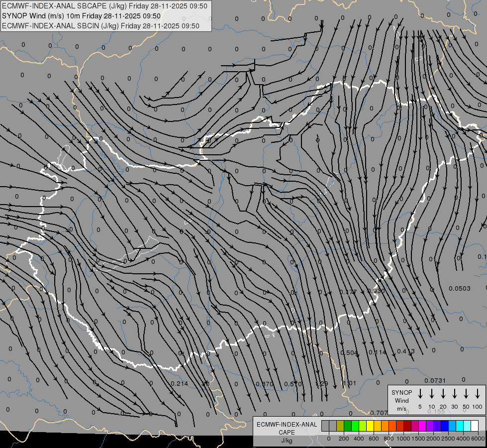
Task: Select the dark green CAPE swatch at 200
Action: pos(348,426)
